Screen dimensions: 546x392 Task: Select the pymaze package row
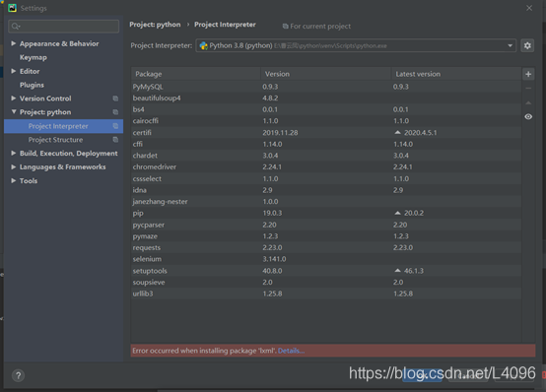[326, 236]
